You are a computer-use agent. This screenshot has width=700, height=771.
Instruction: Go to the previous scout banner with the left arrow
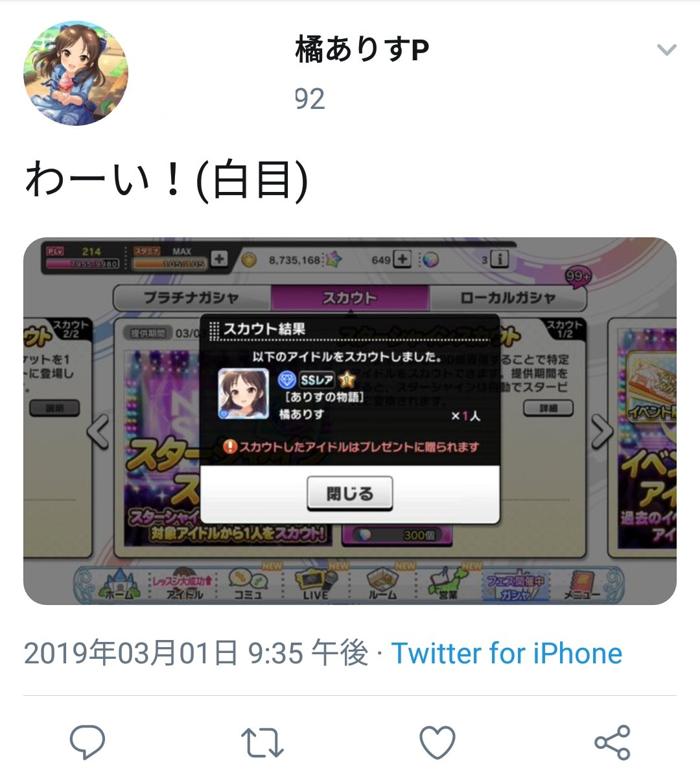[99, 432]
